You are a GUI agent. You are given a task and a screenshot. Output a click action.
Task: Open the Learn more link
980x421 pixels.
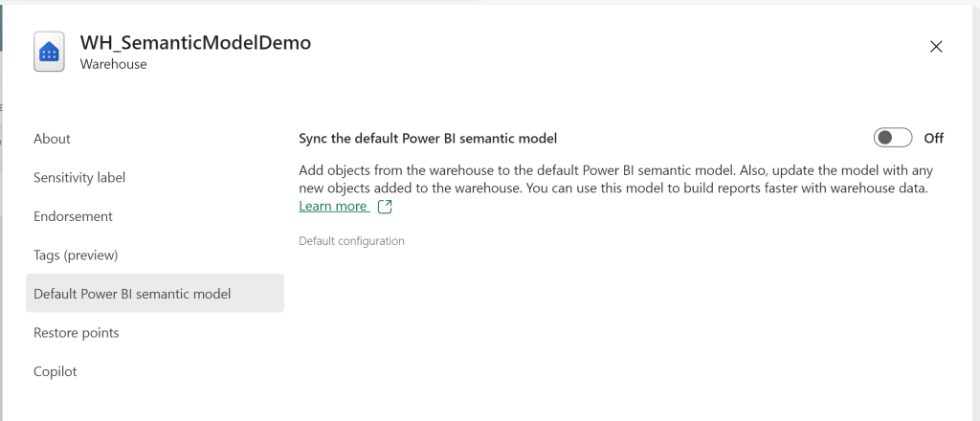(333, 206)
